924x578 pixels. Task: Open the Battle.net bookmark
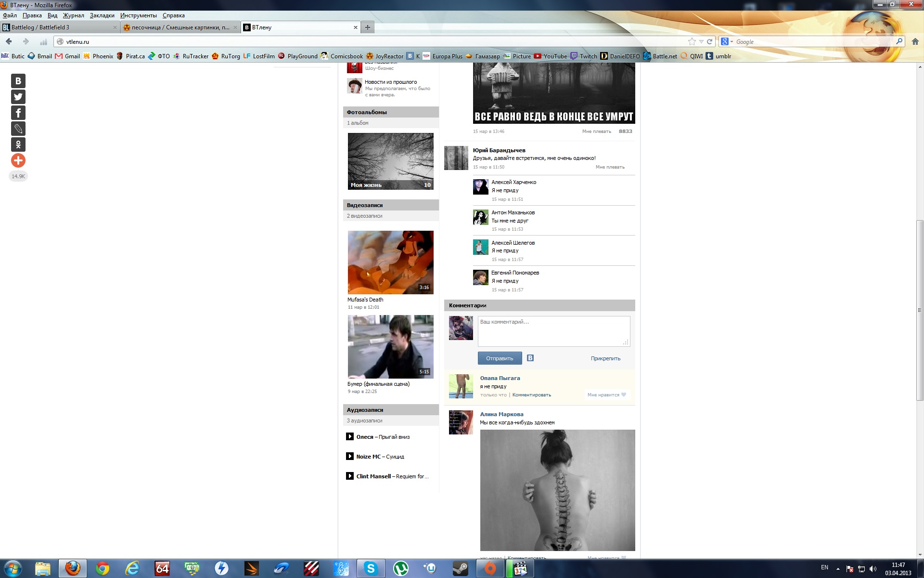tap(660, 56)
